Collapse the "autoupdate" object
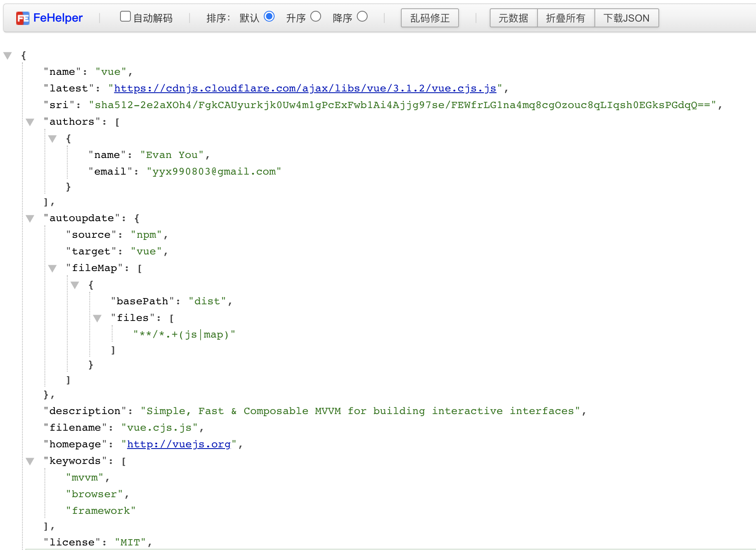 pyautogui.click(x=30, y=219)
